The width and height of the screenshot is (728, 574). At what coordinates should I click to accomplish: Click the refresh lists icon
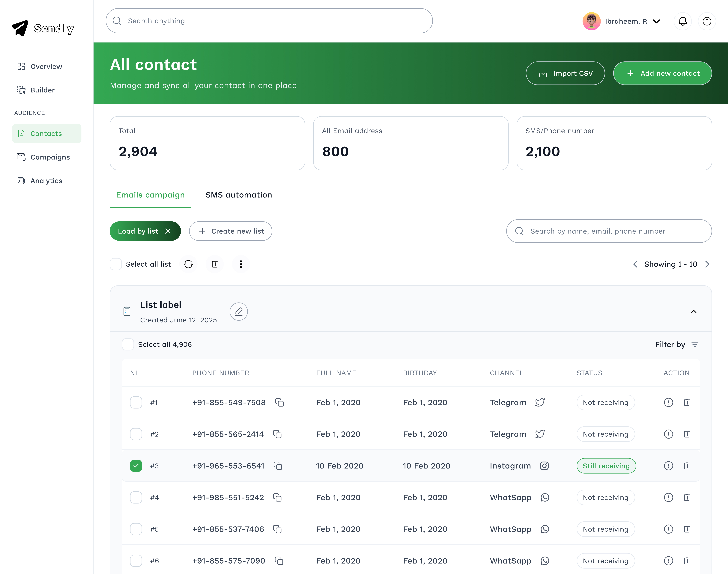pyautogui.click(x=188, y=264)
